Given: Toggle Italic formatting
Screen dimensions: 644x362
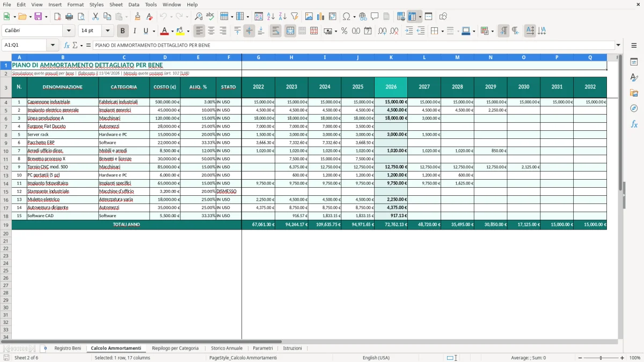Looking at the screenshot, I should [134, 31].
